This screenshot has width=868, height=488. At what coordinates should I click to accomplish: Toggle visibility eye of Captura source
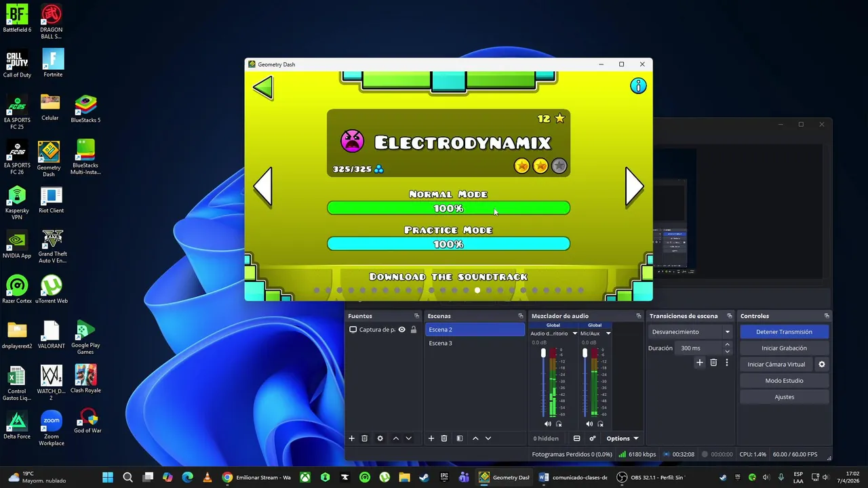[401, 329]
